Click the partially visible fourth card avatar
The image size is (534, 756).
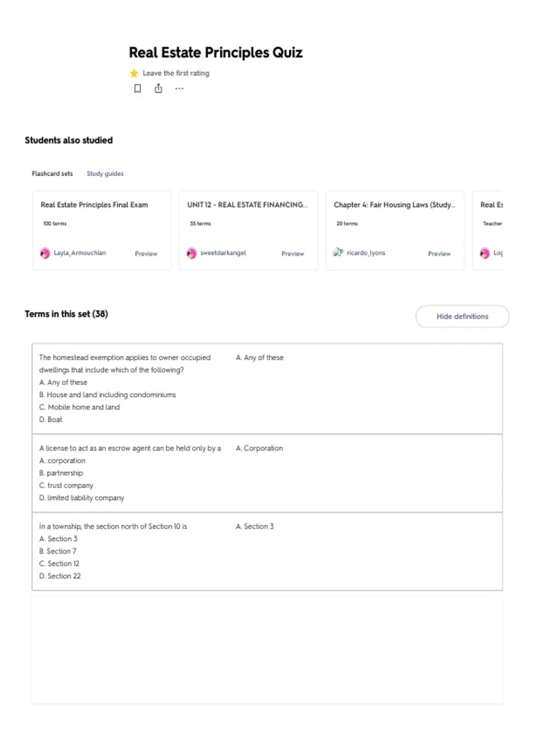point(485,253)
